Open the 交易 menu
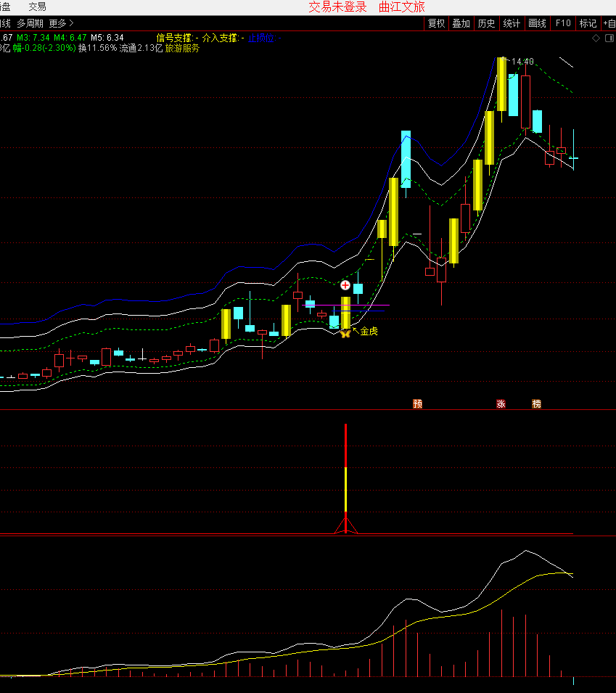This screenshot has width=616, height=693. [x=37, y=7]
